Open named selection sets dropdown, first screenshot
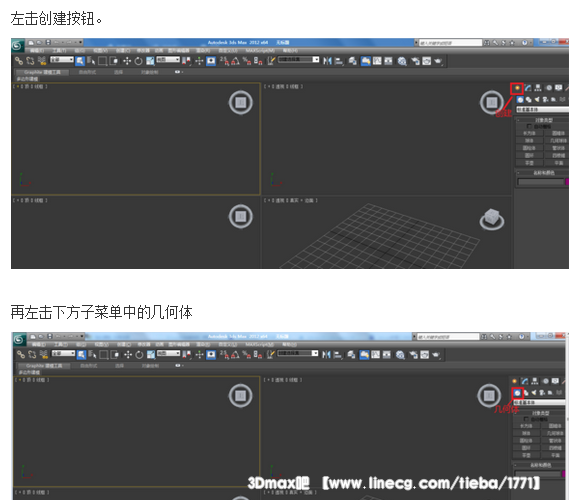The height and width of the screenshot is (500, 569). coord(298,60)
